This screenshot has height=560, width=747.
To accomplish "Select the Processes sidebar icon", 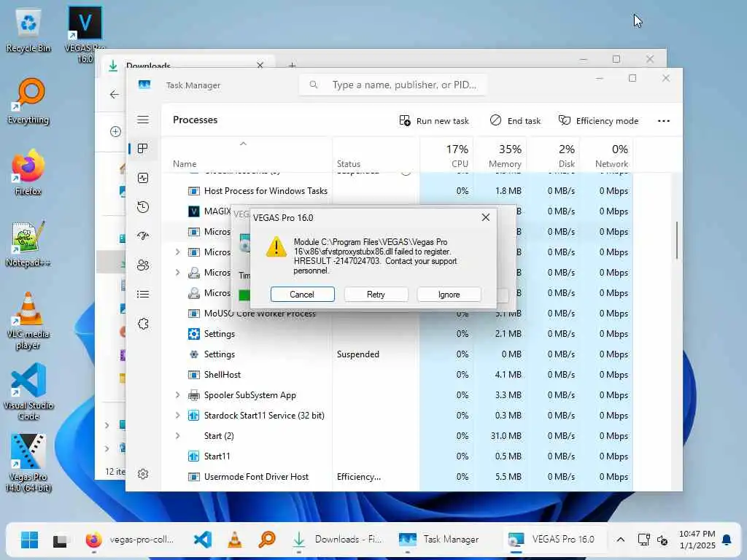I will [x=143, y=149].
